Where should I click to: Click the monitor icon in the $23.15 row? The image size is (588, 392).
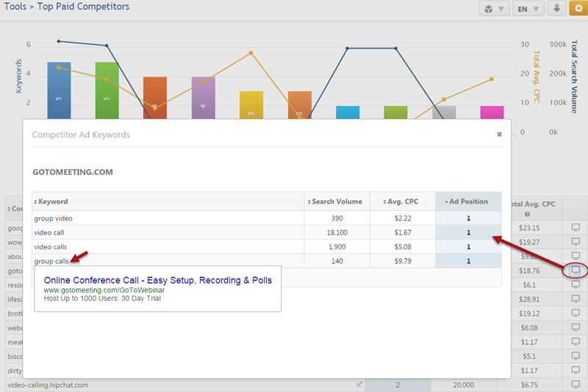[x=576, y=228]
